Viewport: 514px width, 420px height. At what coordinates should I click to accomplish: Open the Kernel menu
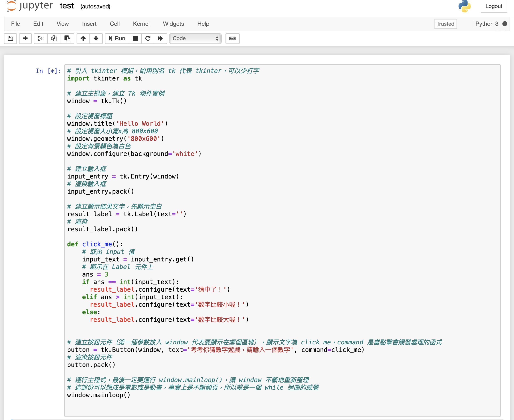pos(141,24)
